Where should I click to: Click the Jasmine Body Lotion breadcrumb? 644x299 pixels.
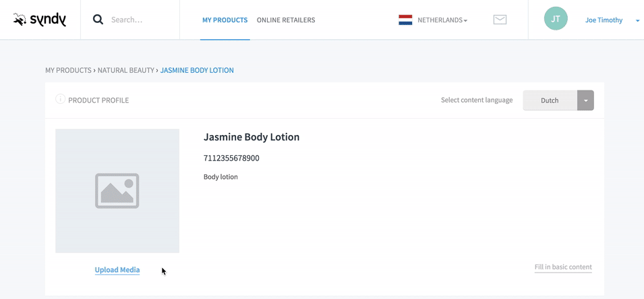click(x=197, y=70)
